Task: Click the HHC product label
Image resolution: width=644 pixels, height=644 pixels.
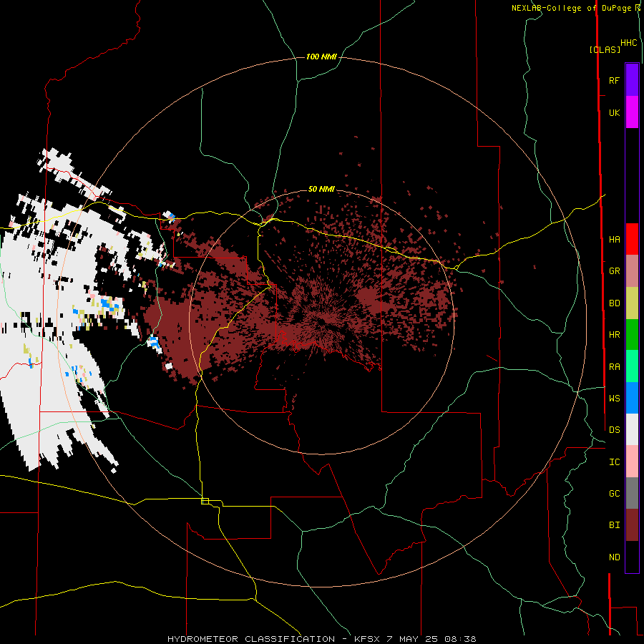Action: tap(629, 43)
